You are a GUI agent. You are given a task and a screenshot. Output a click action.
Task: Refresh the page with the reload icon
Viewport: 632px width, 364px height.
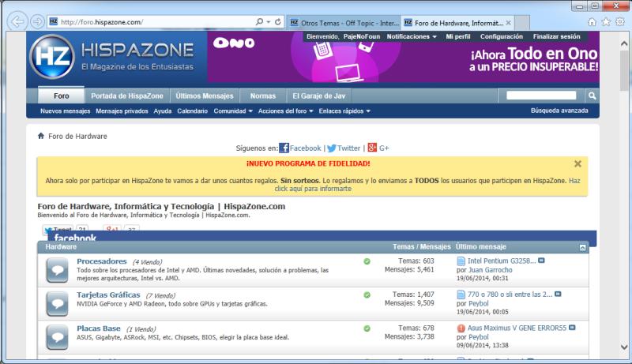[278, 22]
